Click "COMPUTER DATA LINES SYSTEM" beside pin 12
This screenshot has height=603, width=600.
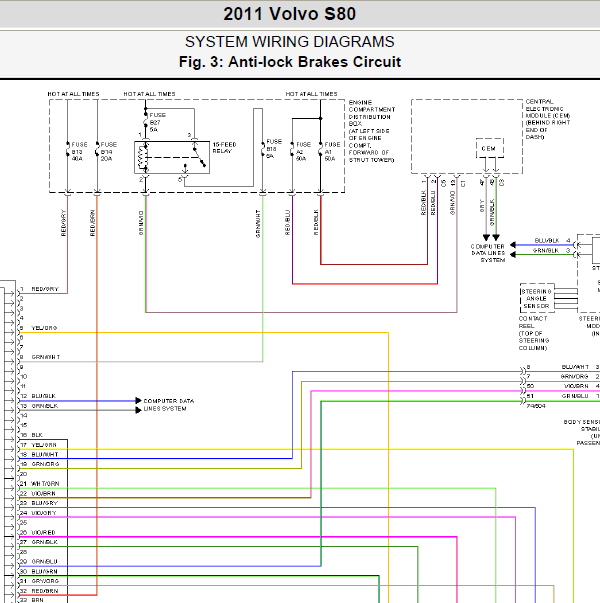click(x=168, y=405)
